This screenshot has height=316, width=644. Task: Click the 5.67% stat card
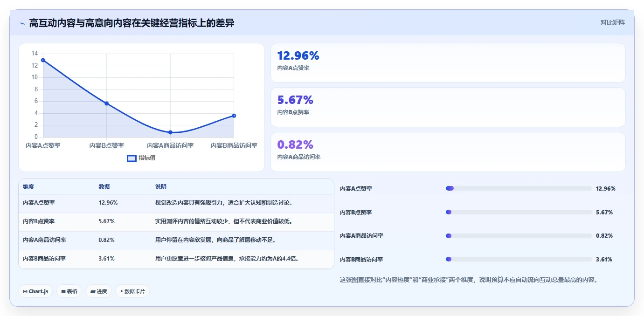click(x=448, y=107)
